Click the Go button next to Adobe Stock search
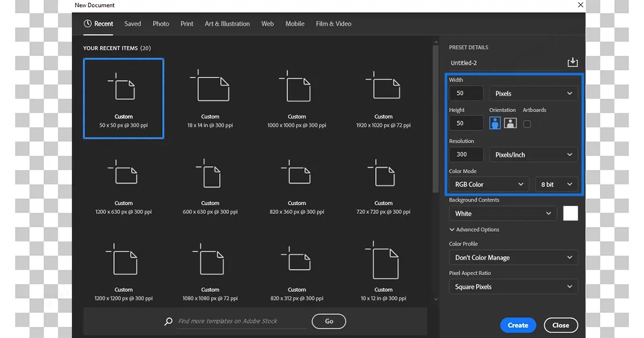This screenshot has width=644, height=338. (328, 321)
